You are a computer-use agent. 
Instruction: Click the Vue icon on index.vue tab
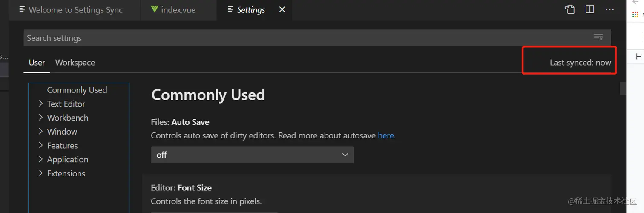coord(155,9)
